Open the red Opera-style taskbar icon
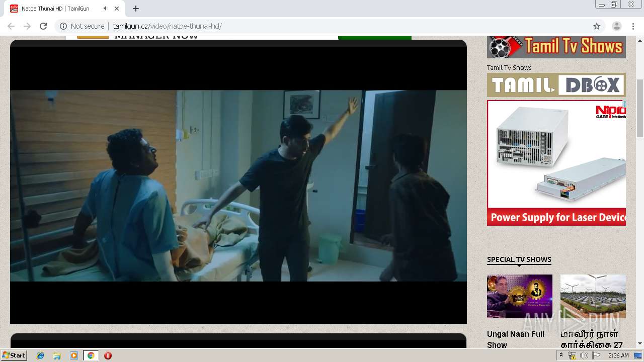Viewport: 644px width, 362px height. click(x=108, y=355)
